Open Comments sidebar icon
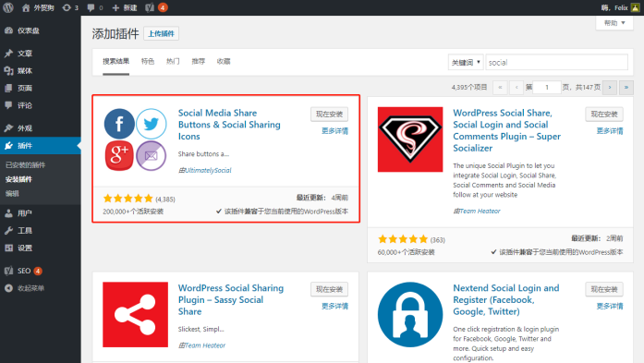 [8, 105]
